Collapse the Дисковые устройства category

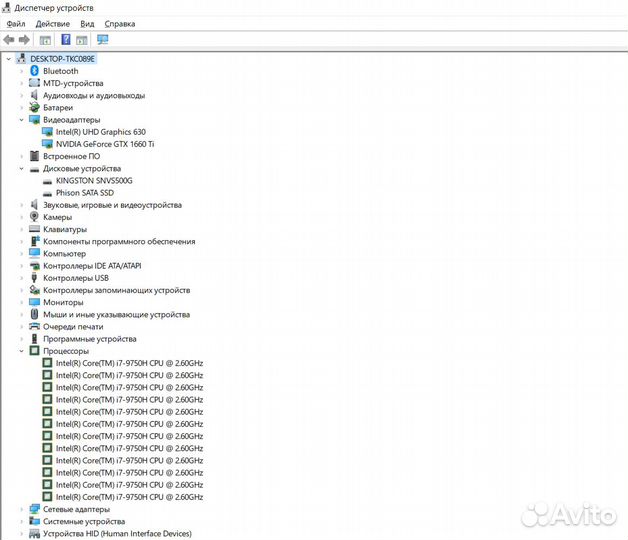point(21,169)
